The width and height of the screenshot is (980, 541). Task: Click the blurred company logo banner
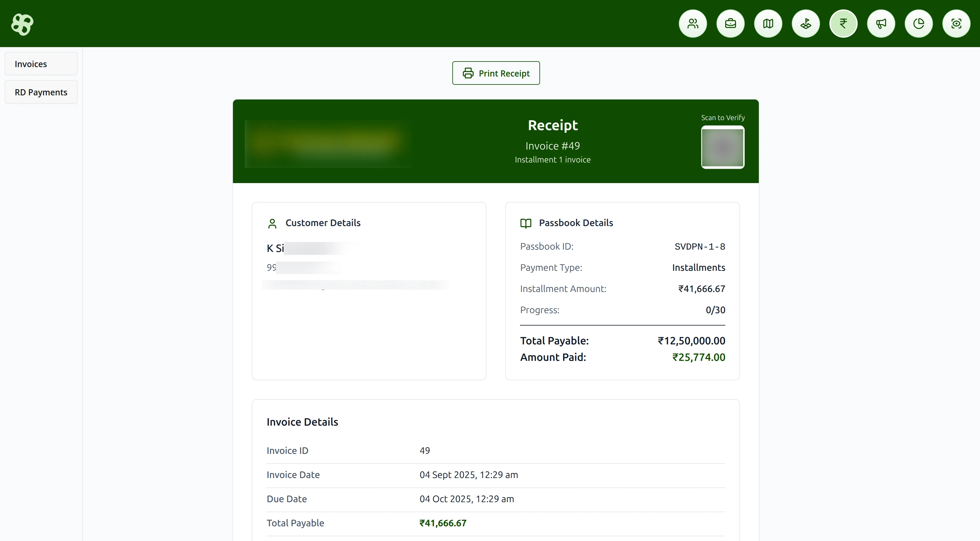pyautogui.click(x=328, y=144)
